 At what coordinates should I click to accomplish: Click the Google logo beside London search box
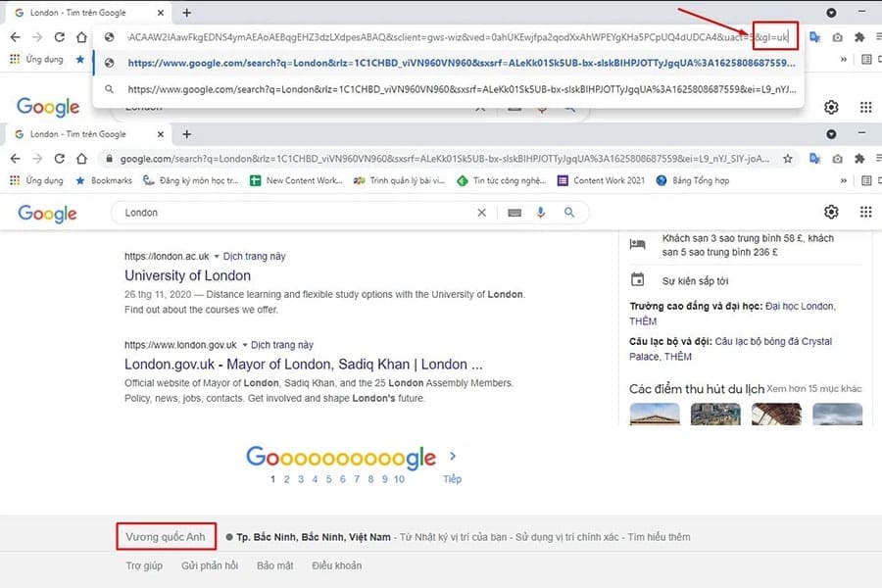pos(47,214)
